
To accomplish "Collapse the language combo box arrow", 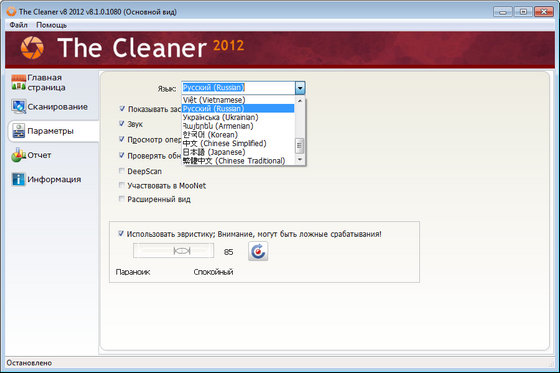I will pos(300,88).
